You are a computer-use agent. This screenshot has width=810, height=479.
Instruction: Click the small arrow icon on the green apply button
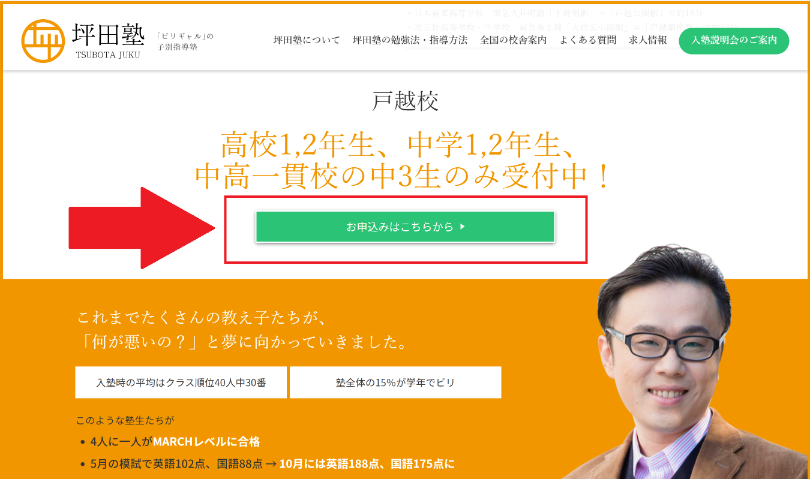click(462, 226)
